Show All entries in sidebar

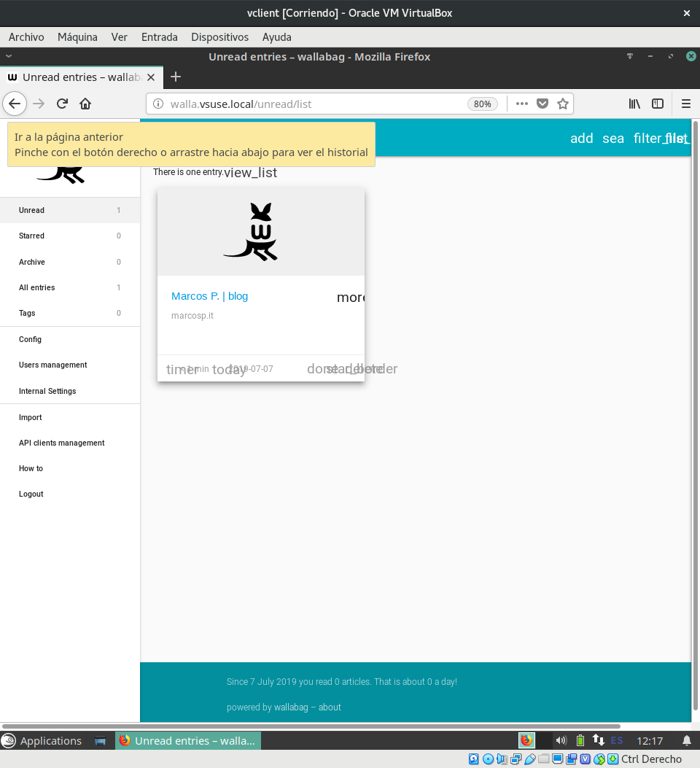point(70,287)
